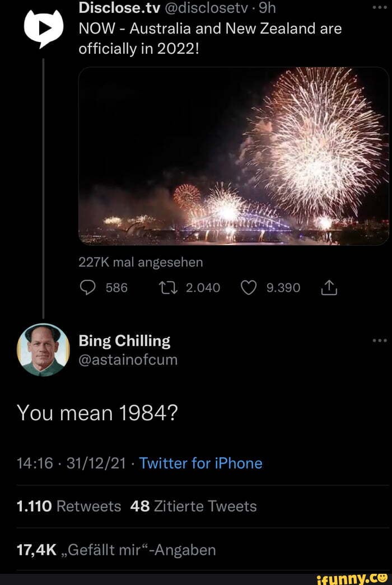Viewport: 392px width, 585px height.
Task: Open the three-dot menu on Disclose.tv tweet
Action: pos(380,7)
